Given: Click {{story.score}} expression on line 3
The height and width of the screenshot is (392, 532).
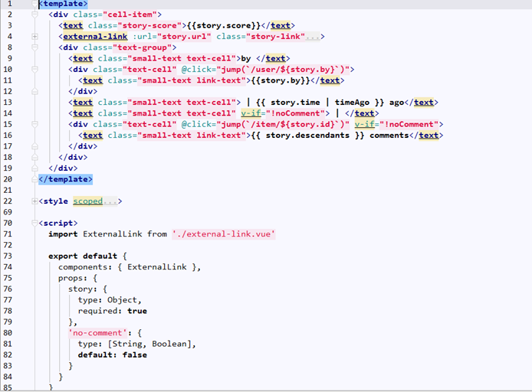Looking at the screenshot, I should coord(224,26).
